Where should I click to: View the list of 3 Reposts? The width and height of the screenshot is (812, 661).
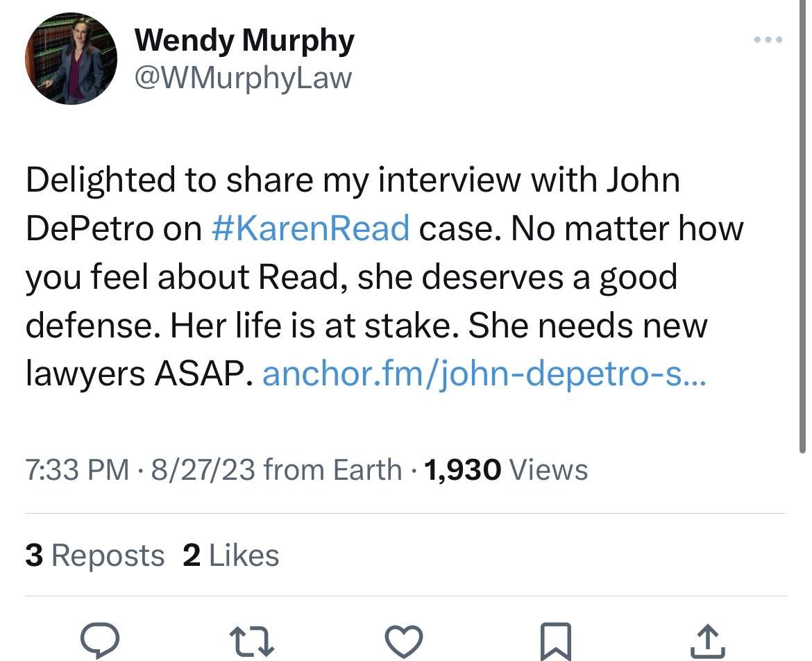pos(95,555)
